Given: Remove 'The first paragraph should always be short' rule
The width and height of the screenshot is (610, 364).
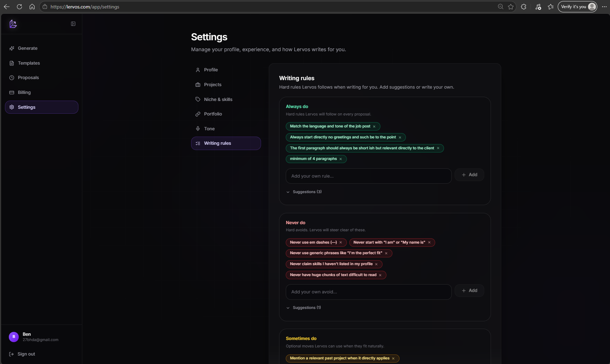Looking at the screenshot, I should (x=438, y=148).
